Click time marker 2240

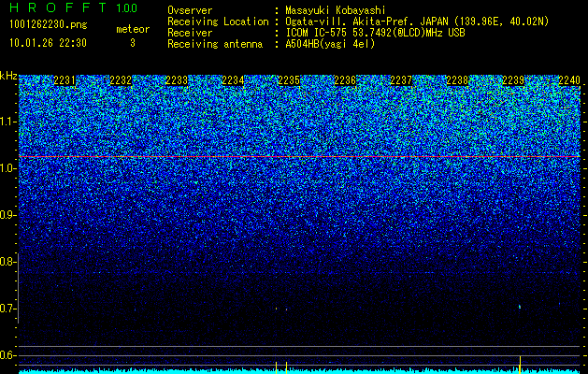click(569, 80)
